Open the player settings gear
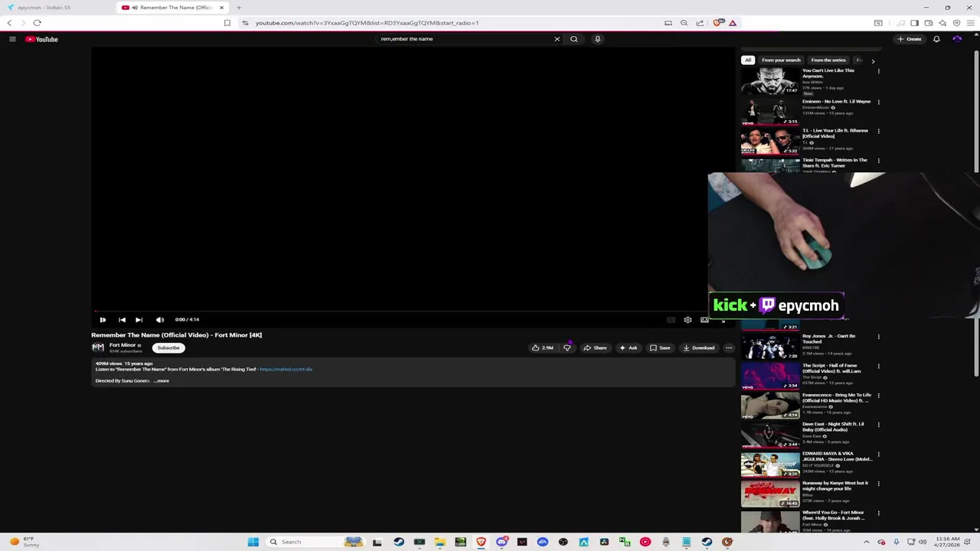Image resolution: width=980 pixels, height=551 pixels. 688,320
